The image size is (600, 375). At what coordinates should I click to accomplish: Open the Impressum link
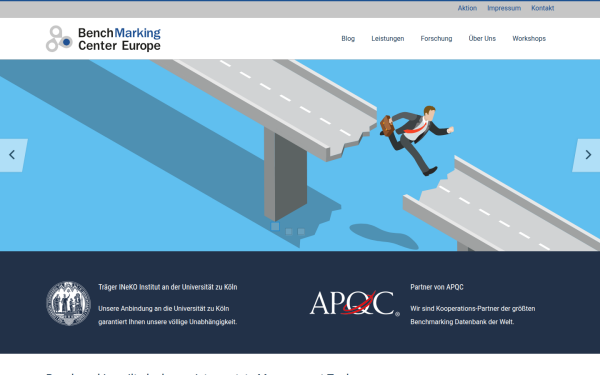[504, 8]
